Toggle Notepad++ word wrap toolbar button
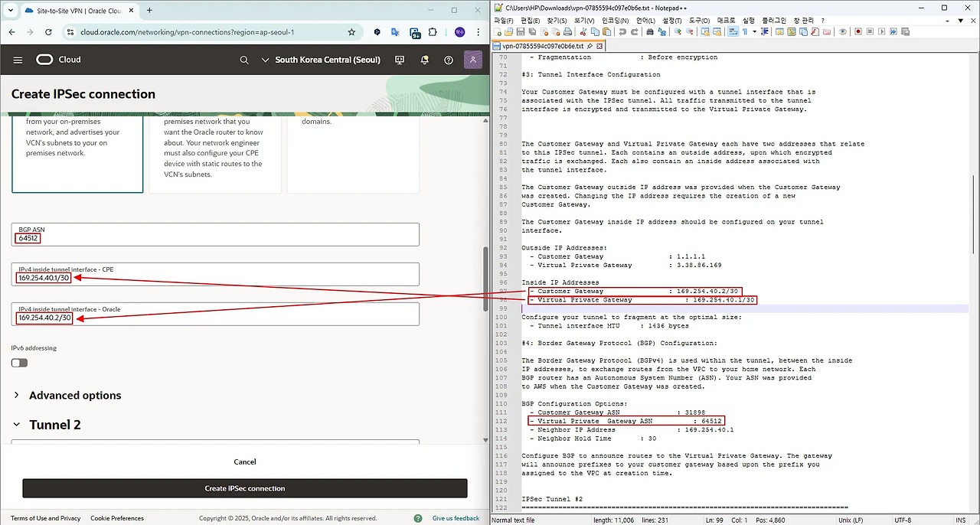 [x=733, y=32]
